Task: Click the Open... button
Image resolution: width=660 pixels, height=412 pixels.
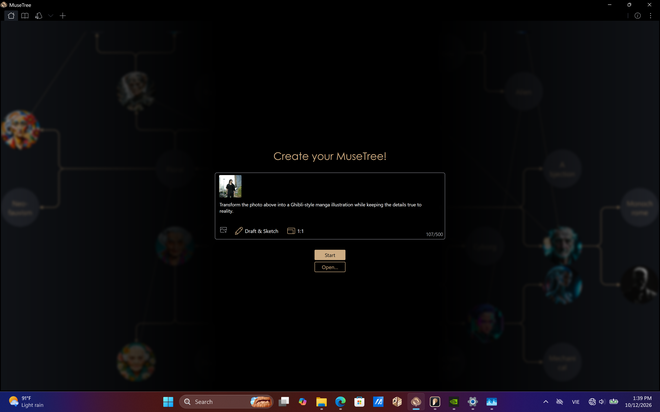Action: tap(330, 267)
